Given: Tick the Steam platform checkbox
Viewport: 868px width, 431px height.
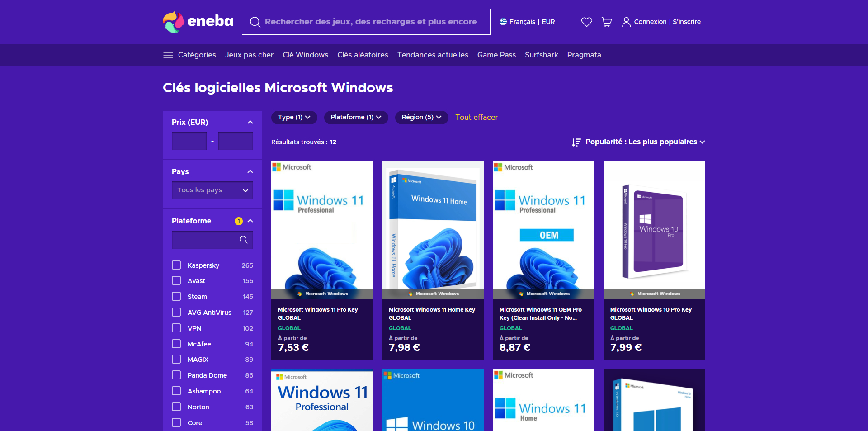Looking at the screenshot, I should click(176, 296).
